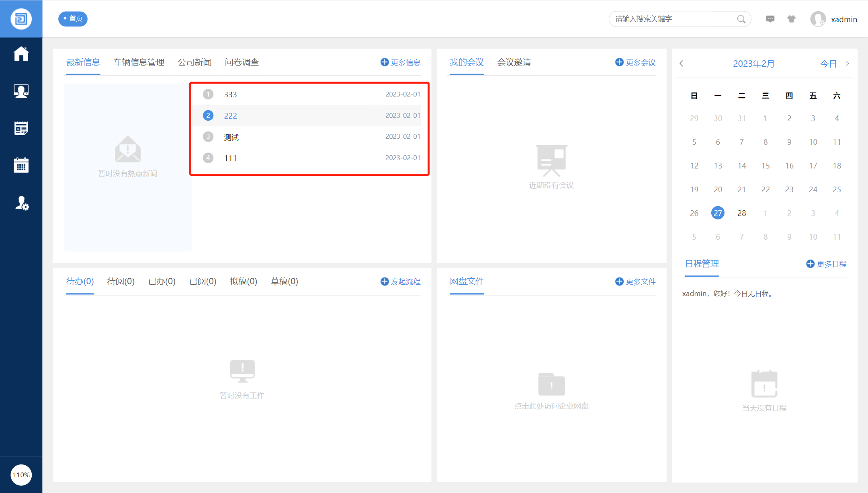Click the 110% zoom indicator
868x493 pixels.
pyautogui.click(x=21, y=475)
